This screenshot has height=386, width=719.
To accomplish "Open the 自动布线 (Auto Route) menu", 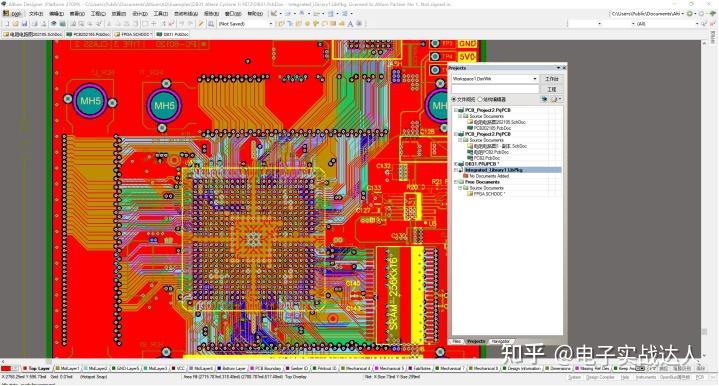I will [x=186, y=14].
